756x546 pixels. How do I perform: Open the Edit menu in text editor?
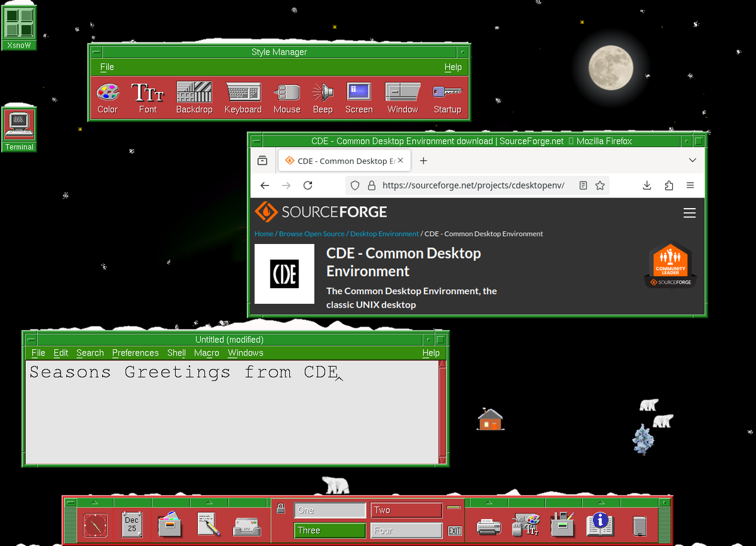61,353
